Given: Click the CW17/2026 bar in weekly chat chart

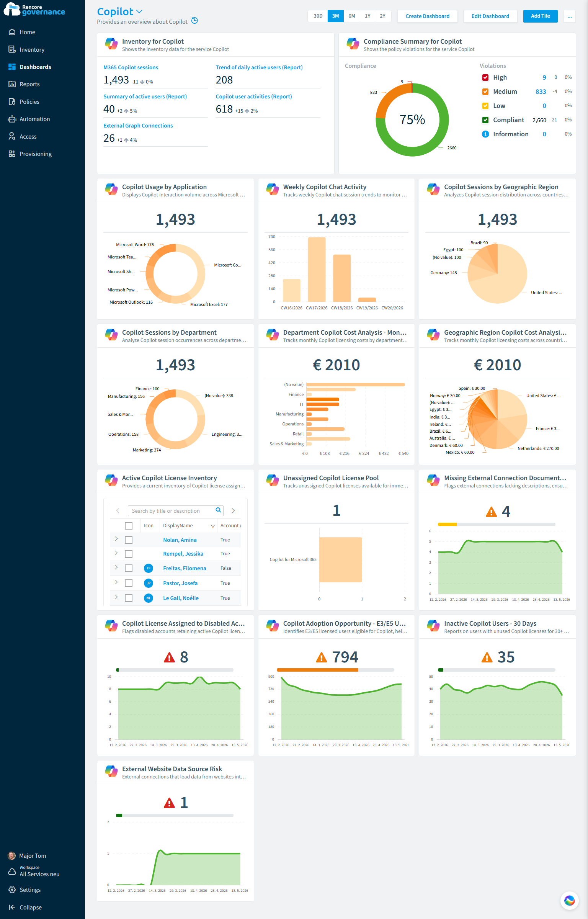Looking at the screenshot, I should click(317, 270).
